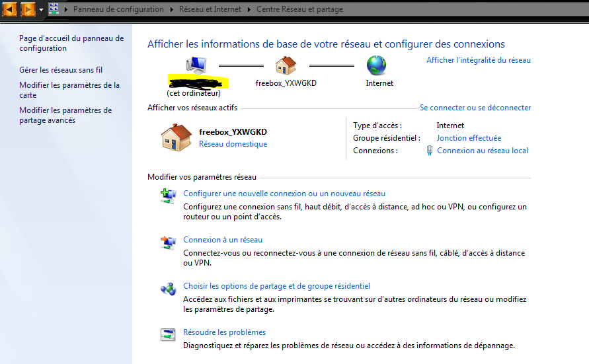Click the 'Configurer une nouvelle connexion' icon
The width and height of the screenshot is (589, 364).
tap(169, 196)
